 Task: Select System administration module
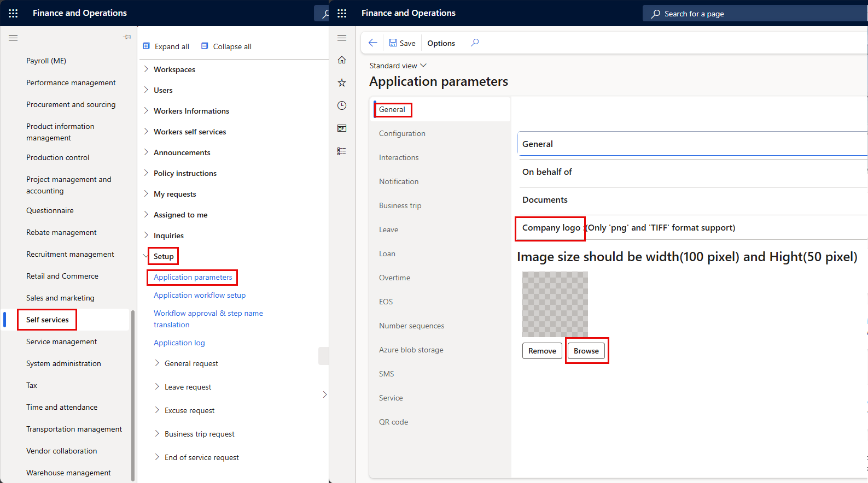pyautogui.click(x=63, y=363)
